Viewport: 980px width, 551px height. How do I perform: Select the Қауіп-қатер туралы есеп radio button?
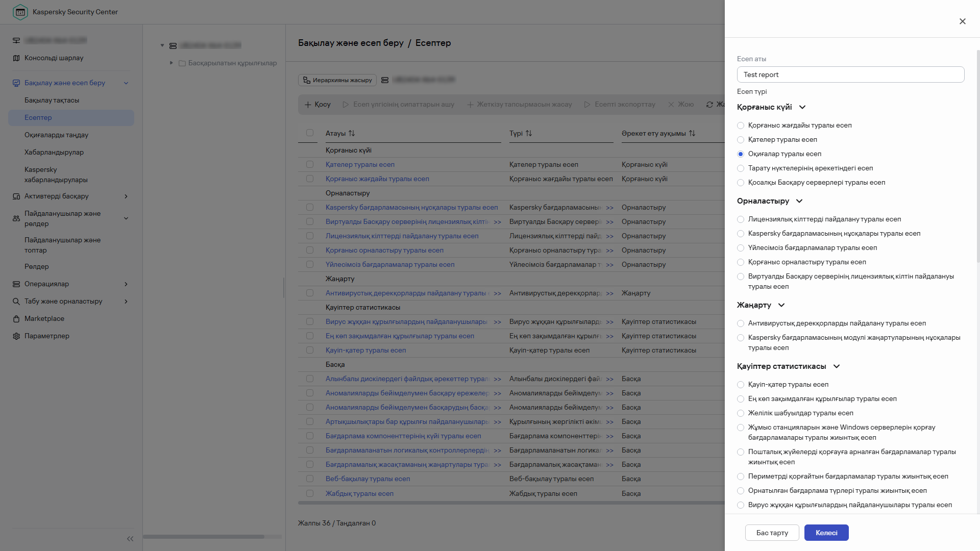[x=741, y=385]
